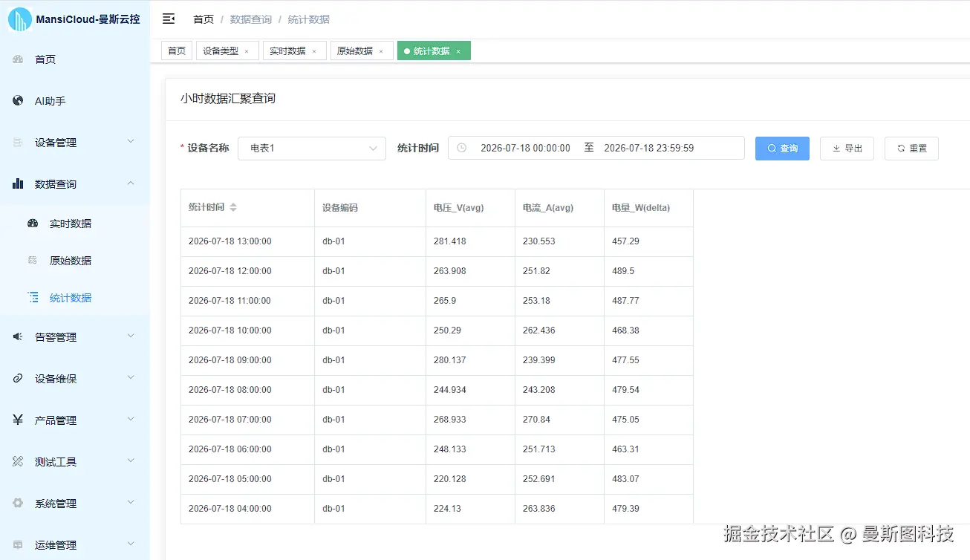Switch to the 首页 tab
This screenshot has width=970, height=560.
tap(177, 51)
